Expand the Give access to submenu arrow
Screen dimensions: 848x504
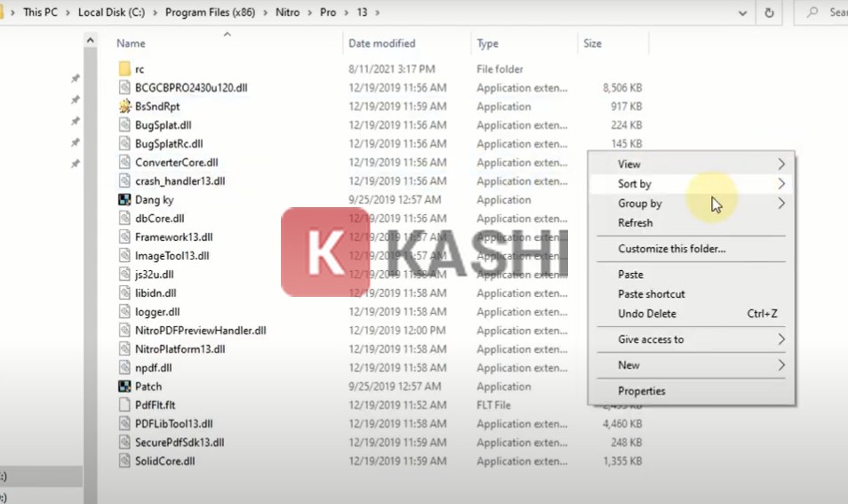781,339
